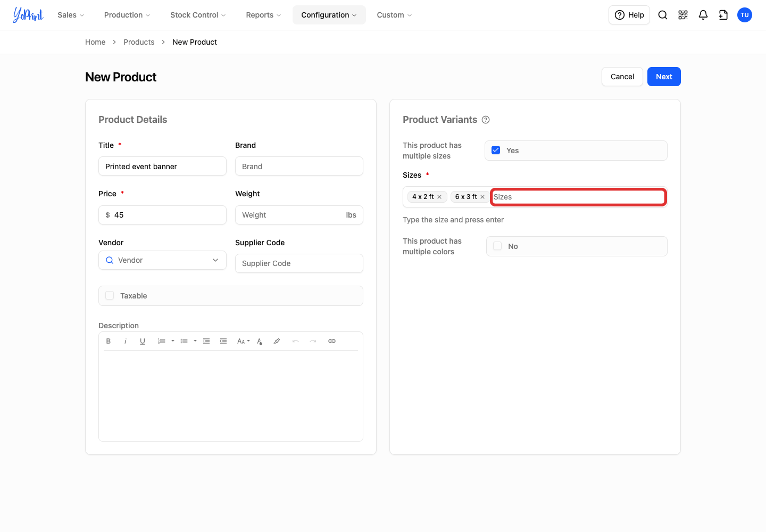The image size is (766, 532).
Task: Click the undo arrow in editor
Action: pos(296,341)
